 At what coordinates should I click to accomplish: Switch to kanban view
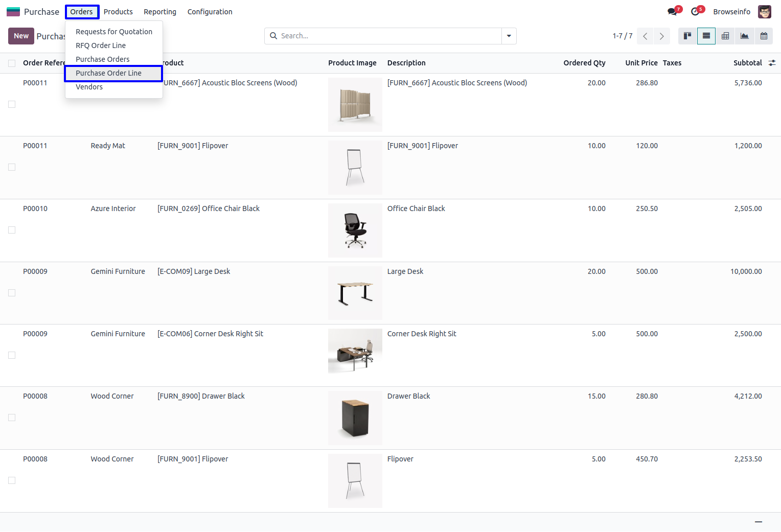click(x=687, y=36)
